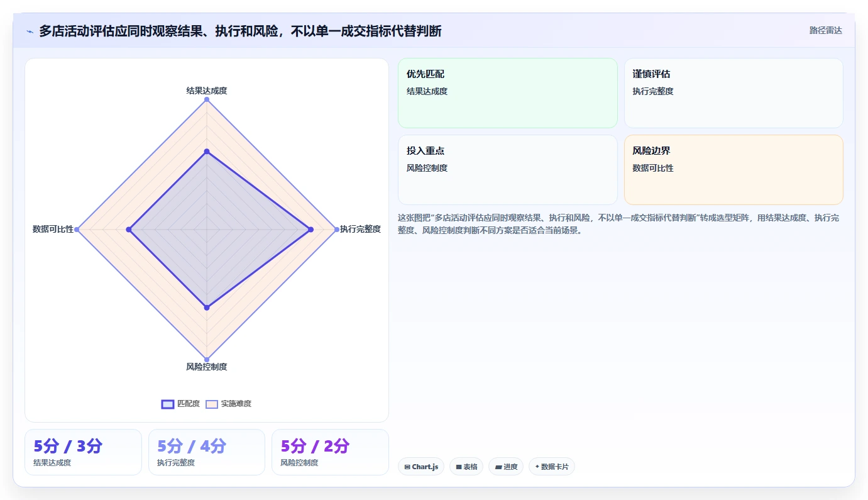Image resolution: width=868 pixels, height=500 pixels.
Task: Open the 风险边界 card
Action: tap(733, 170)
